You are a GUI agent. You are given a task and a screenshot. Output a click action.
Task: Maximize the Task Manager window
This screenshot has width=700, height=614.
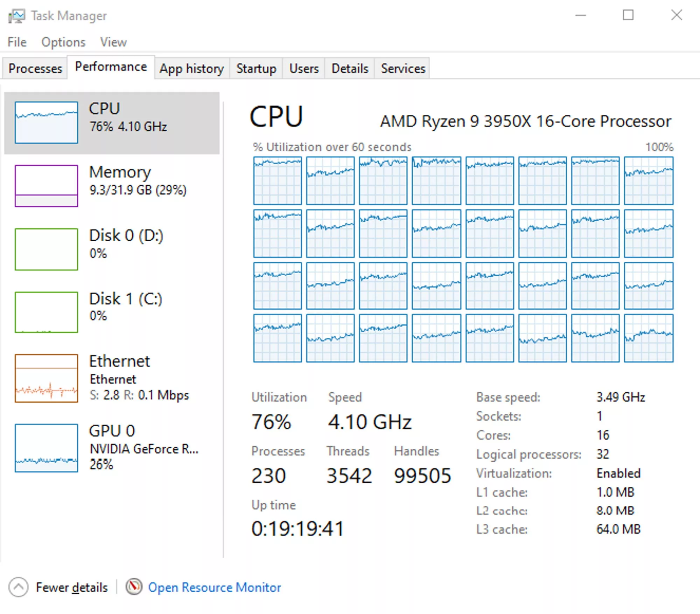[x=628, y=15]
